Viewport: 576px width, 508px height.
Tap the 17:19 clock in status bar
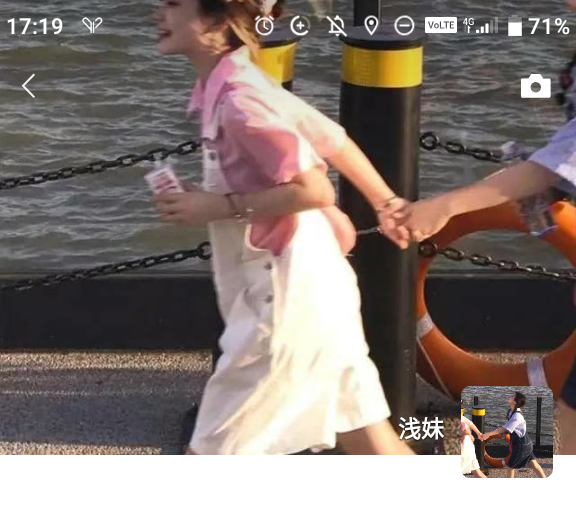[35, 26]
